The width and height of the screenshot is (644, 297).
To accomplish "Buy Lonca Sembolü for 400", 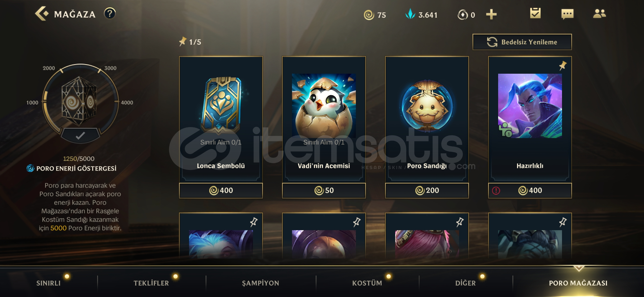I will pyautogui.click(x=221, y=190).
